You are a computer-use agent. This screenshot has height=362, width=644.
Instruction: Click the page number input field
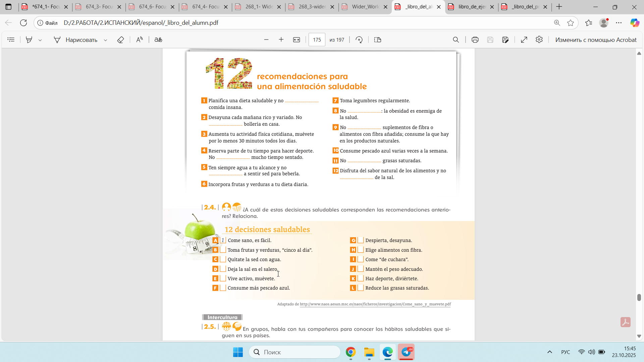(317, 40)
